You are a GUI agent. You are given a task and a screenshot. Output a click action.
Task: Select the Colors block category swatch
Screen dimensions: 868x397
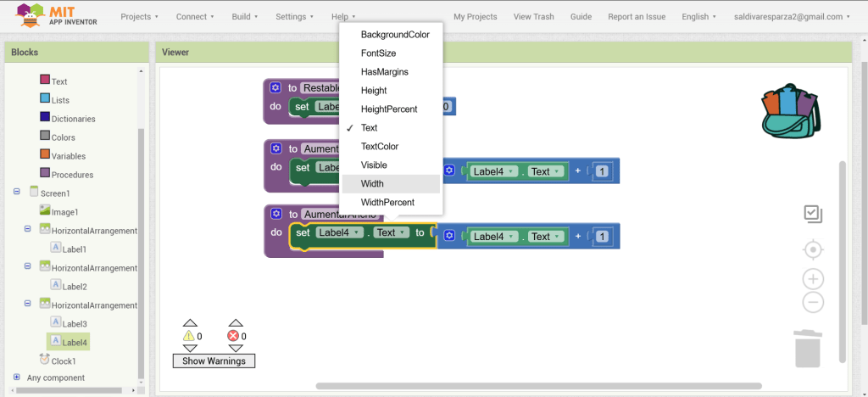point(45,137)
